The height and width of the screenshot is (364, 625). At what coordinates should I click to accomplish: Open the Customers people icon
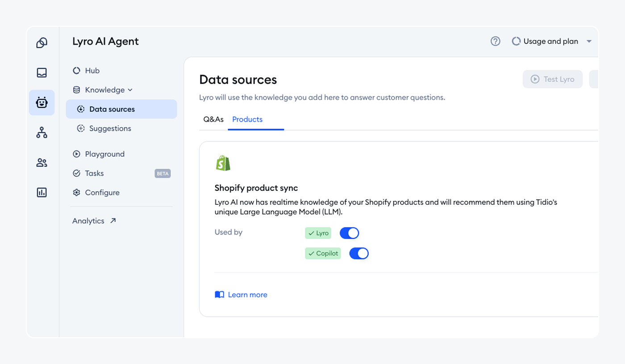coord(42,162)
